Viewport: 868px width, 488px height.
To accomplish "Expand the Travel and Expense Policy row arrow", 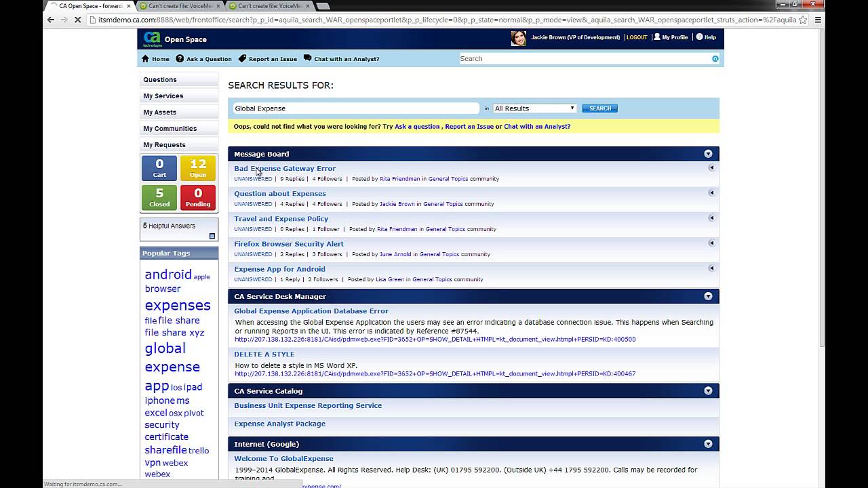I will point(711,218).
